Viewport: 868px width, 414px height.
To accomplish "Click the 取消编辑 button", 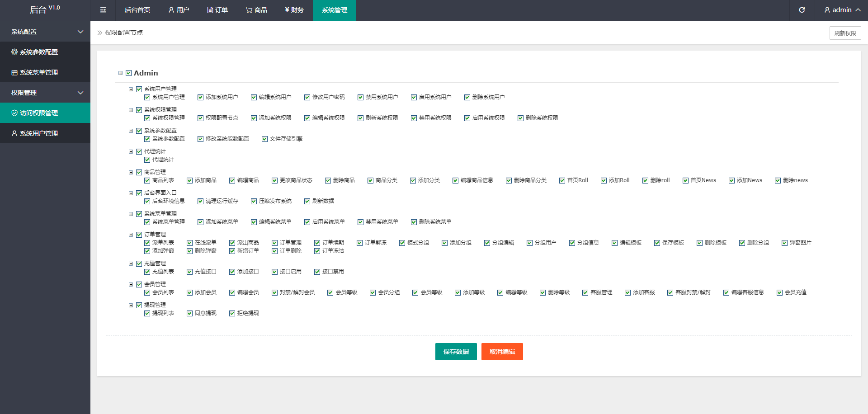I will tap(502, 352).
